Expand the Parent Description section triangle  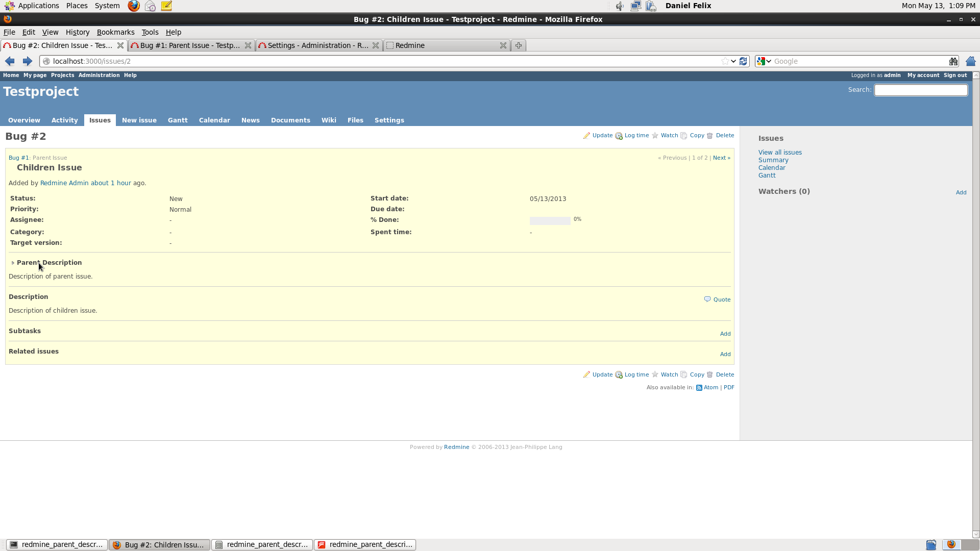pos(13,263)
